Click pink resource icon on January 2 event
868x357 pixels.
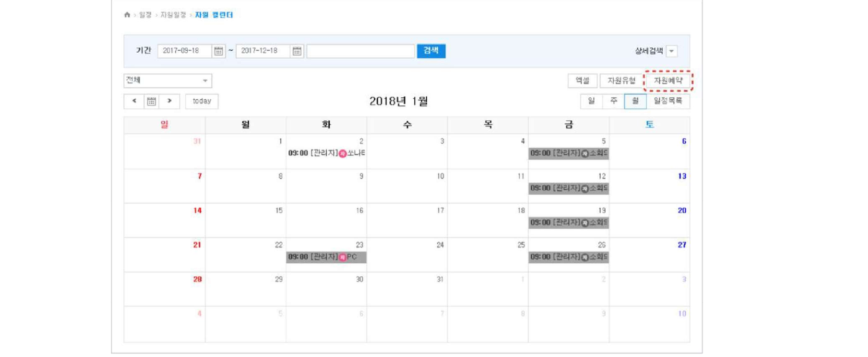pos(342,154)
